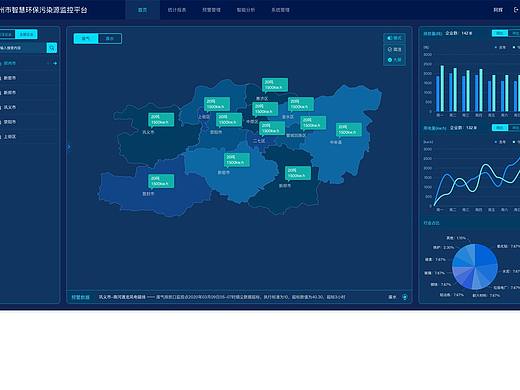Screen dimensions: 520x390
Task: Click the data tooltip above 登封市
Action: pyautogui.click(x=161, y=181)
